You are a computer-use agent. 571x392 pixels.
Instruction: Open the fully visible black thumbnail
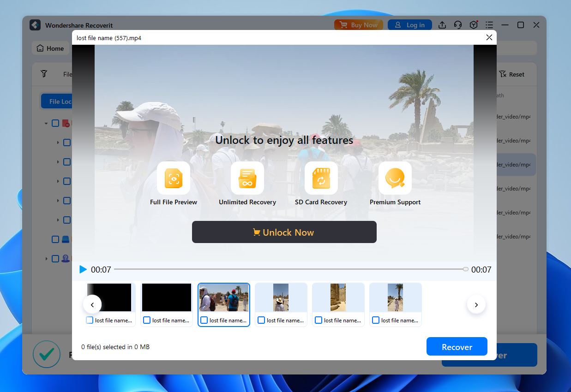(167, 298)
